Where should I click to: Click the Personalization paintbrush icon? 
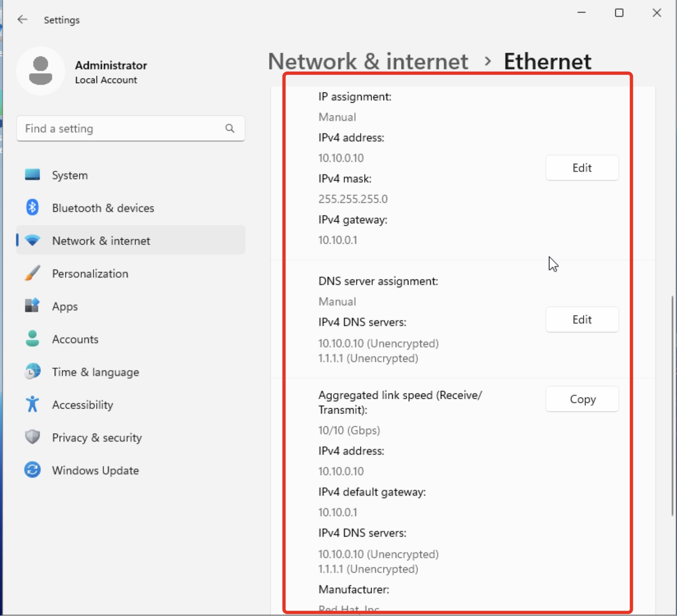point(32,273)
